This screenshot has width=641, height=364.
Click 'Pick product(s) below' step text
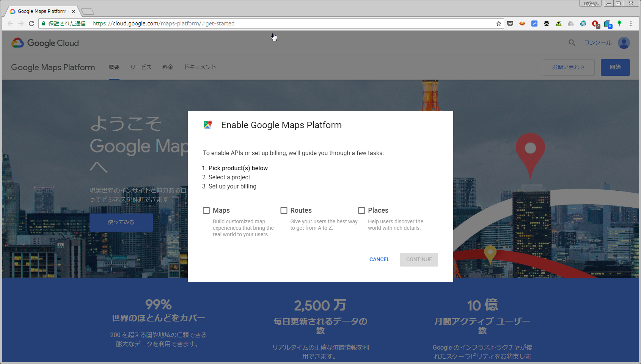coord(238,168)
